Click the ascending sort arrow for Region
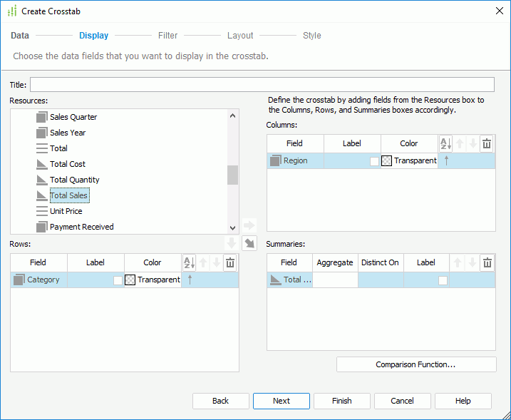The height and width of the screenshot is (420, 511). (446, 160)
